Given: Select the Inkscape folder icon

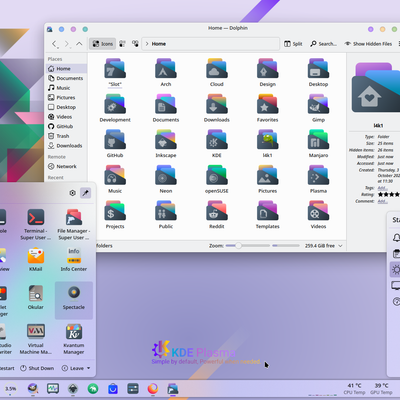Looking at the screenshot, I should pyautogui.click(x=166, y=139).
